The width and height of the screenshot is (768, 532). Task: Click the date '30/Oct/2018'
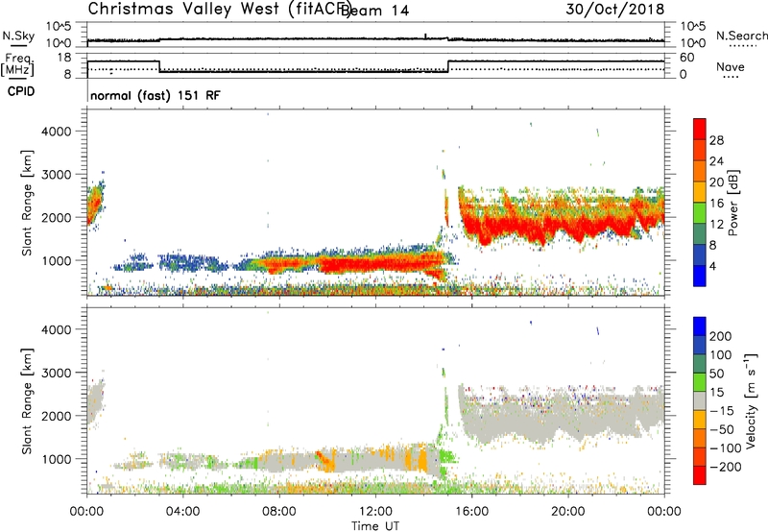[614, 10]
